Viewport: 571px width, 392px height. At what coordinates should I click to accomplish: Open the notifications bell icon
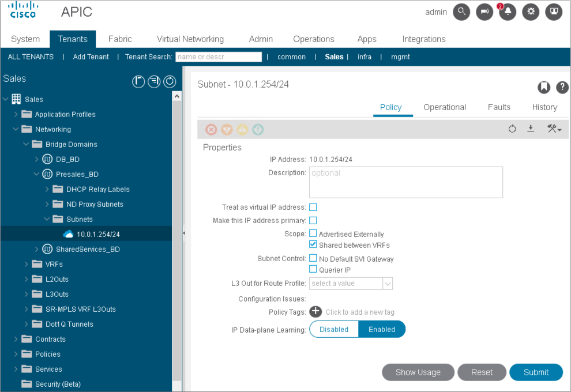pos(508,12)
